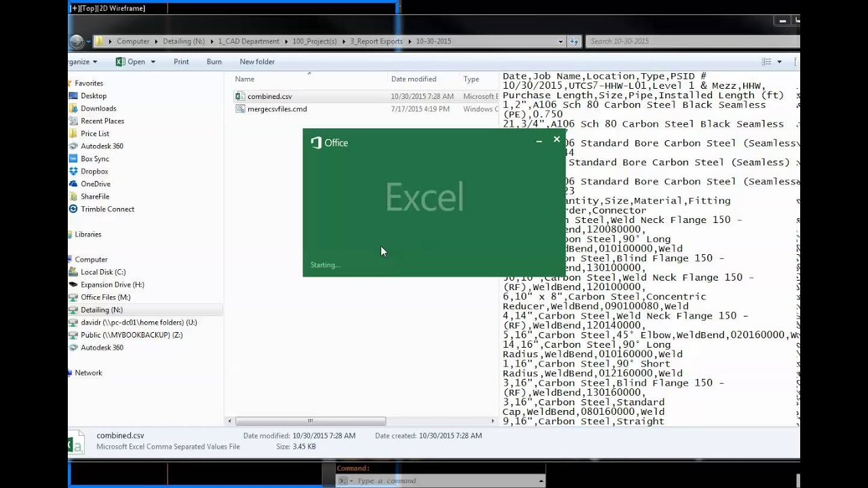Click the Dropbox icon in sidebar
868x488 pixels.
click(x=73, y=171)
